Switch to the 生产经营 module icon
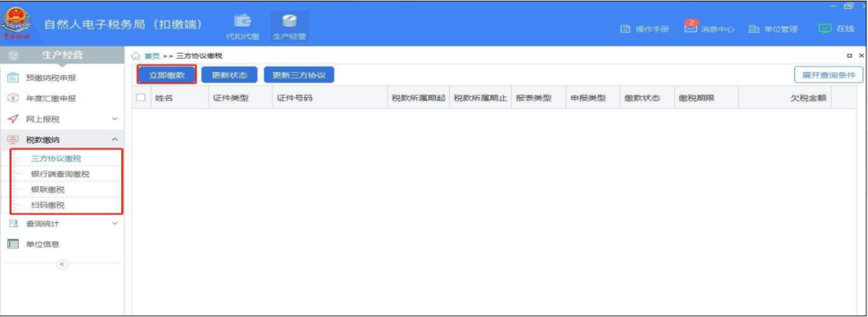The height and width of the screenshot is (317, 868). tap(289, 22)
